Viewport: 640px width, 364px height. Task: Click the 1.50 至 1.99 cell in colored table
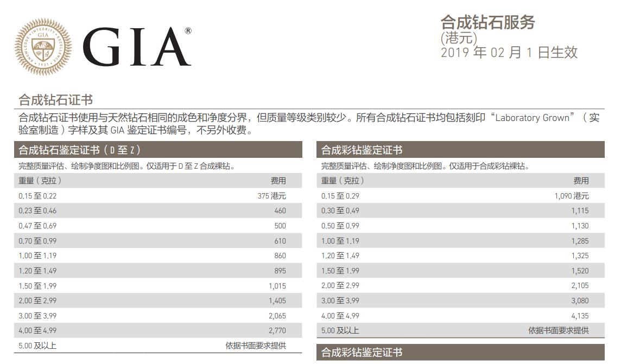(340, 271)
